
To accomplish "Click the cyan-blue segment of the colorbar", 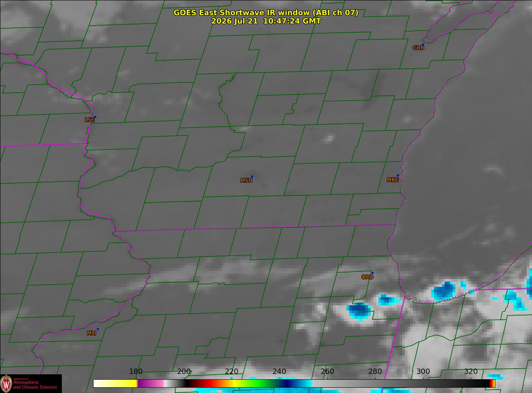I will pos(303,383).
